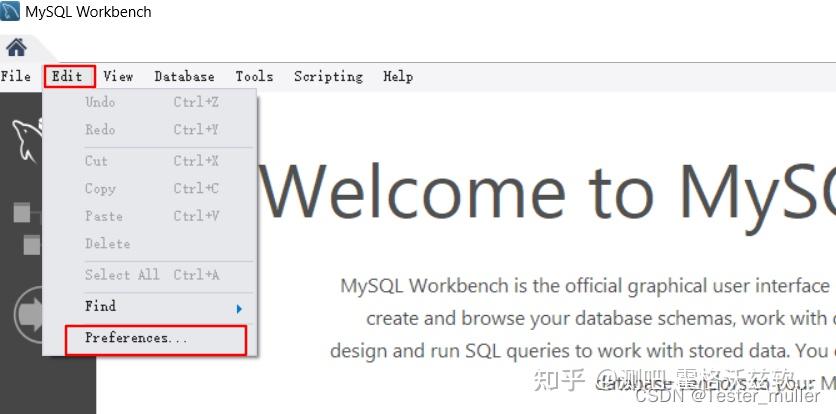Open the migration arrow icon in sidebar

(x=29, y=315)
